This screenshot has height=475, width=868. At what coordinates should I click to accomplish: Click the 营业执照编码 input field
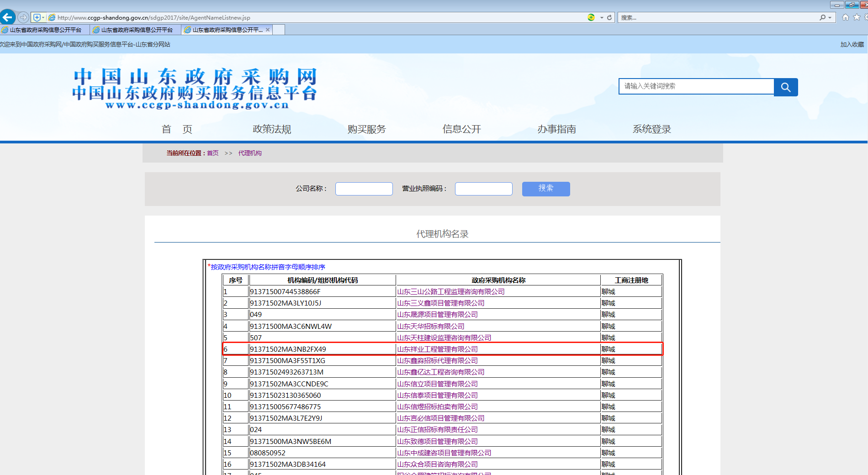point(484,189)
